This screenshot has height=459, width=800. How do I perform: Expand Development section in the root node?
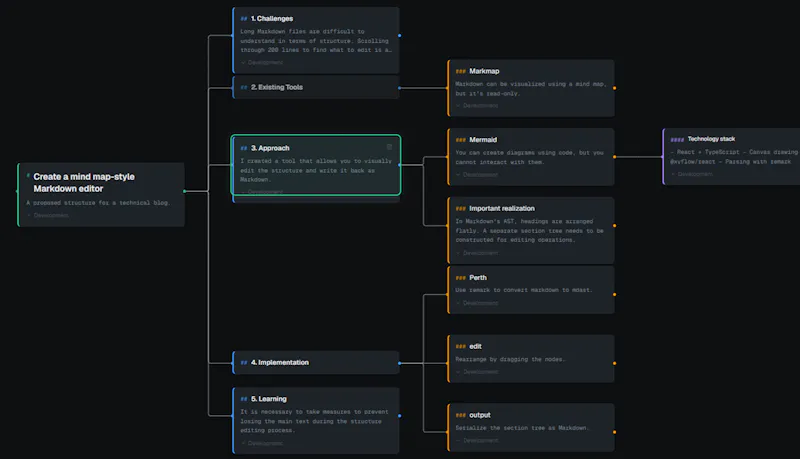tap(47, 215)
